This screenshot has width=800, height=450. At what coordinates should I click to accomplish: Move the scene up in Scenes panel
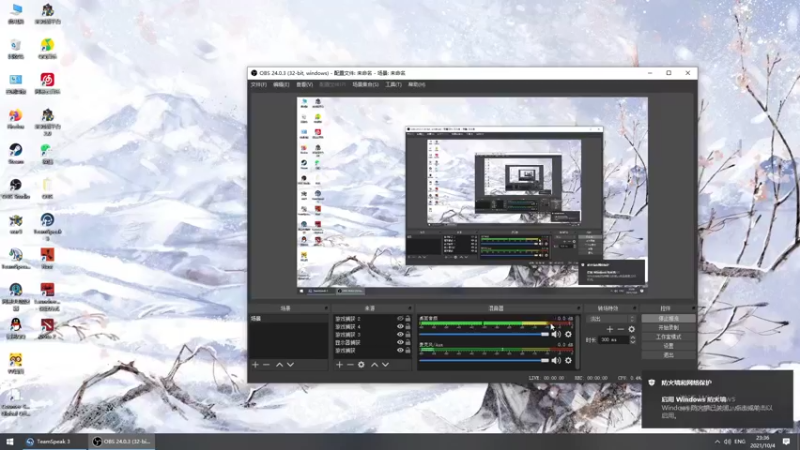(279, 365)
